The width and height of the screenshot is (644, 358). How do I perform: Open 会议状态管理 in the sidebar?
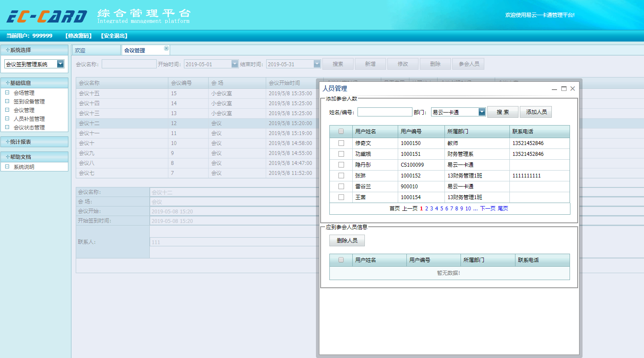29,127
